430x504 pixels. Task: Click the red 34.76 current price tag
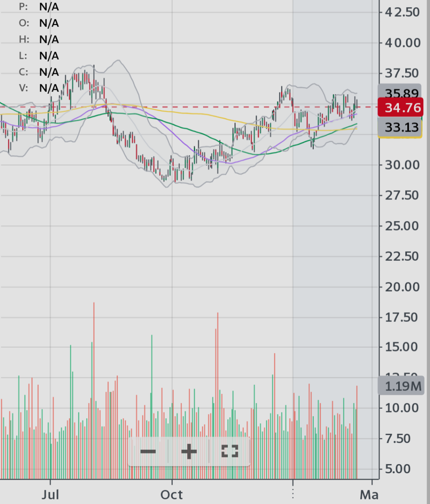pos(400,108)
